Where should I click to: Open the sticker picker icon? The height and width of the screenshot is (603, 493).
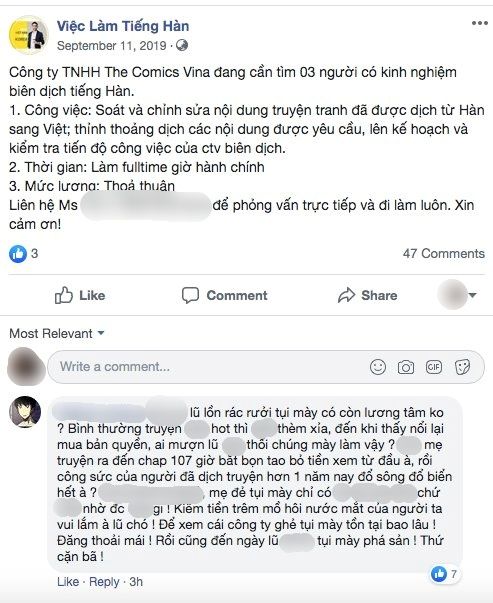coord(462,367)
